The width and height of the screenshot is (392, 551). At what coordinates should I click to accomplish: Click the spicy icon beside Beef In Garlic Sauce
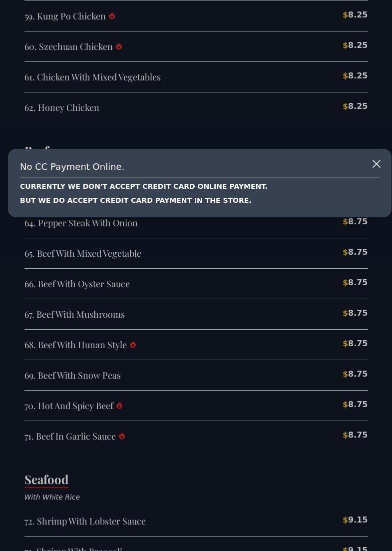pyautogui.click(x=122, y=437)
